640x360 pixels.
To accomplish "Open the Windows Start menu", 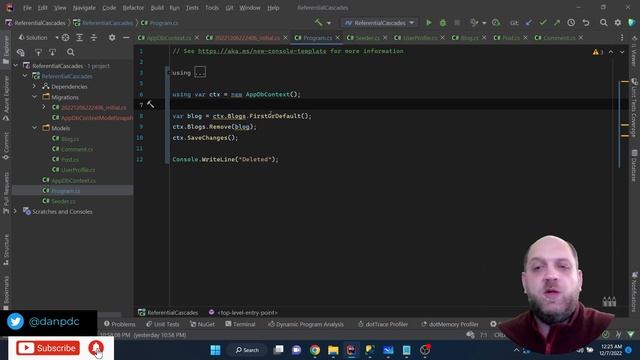I will 215,350.
